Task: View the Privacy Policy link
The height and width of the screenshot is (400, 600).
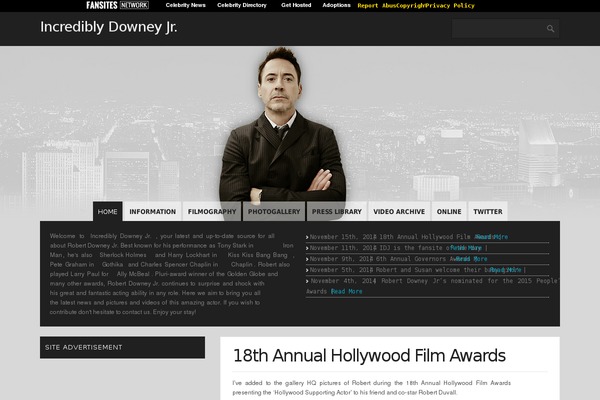Action: click(450, 6)
